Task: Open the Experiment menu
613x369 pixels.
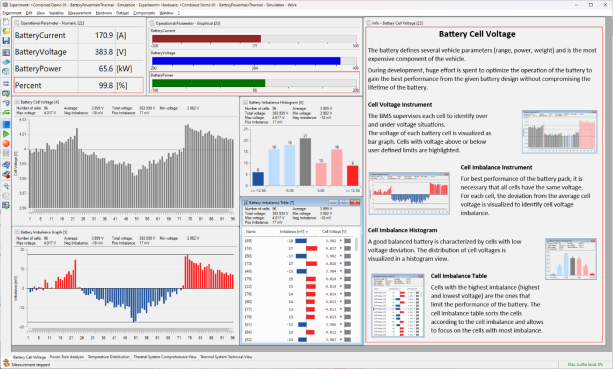Action: click(12, 13)
